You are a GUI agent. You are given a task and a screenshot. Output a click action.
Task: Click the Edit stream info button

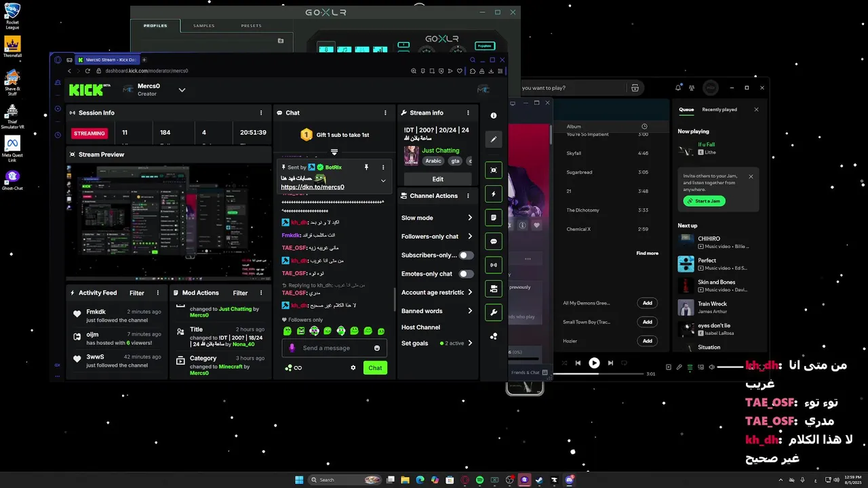point(437,179)
